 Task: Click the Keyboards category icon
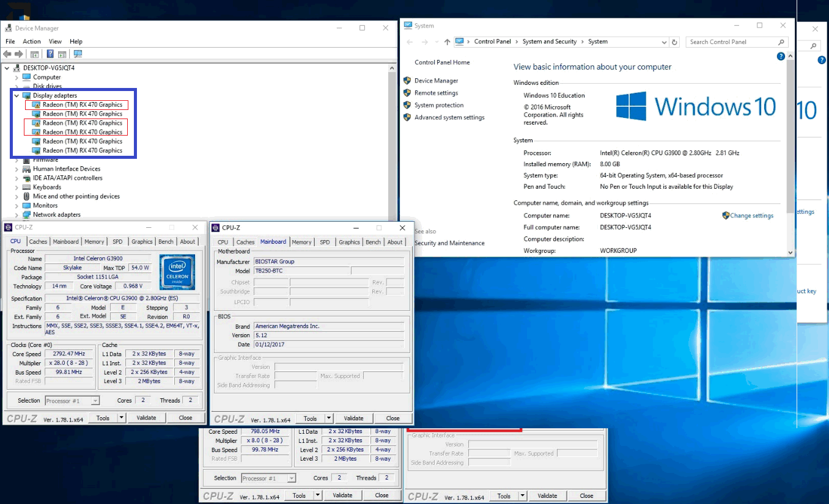(x=26, y=187)
